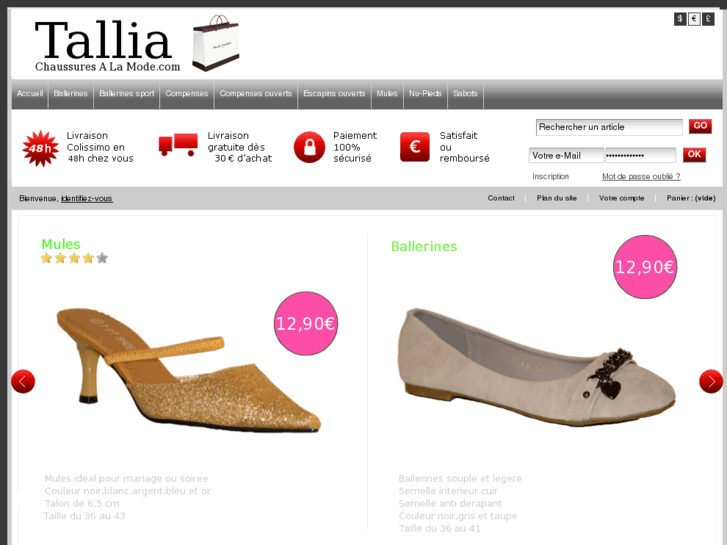The width and height of the screenshot is (727, 545).
Task: Advance carousel with next red arrow
Action: (711, 381)
